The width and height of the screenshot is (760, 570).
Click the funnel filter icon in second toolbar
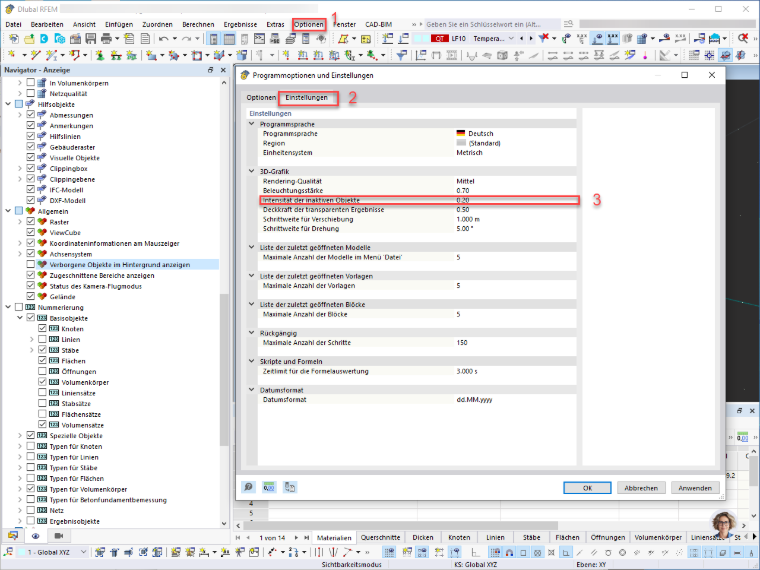[401, 55]
